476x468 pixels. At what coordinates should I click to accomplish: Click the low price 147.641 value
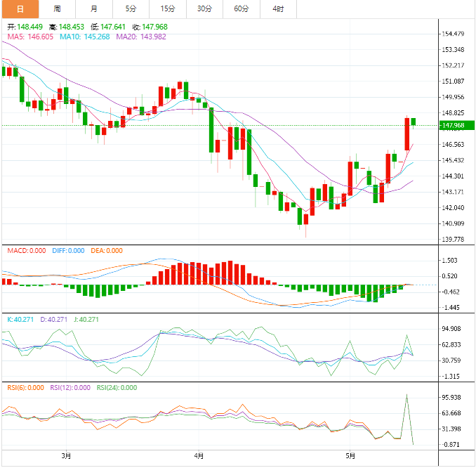(112, 27)
